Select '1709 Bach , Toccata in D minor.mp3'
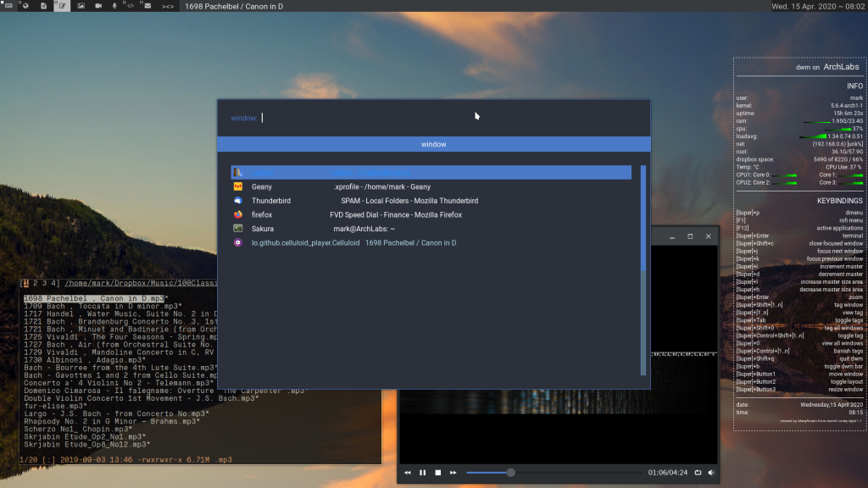Viewport: 868px width, 488px height. tap(103, 306)
